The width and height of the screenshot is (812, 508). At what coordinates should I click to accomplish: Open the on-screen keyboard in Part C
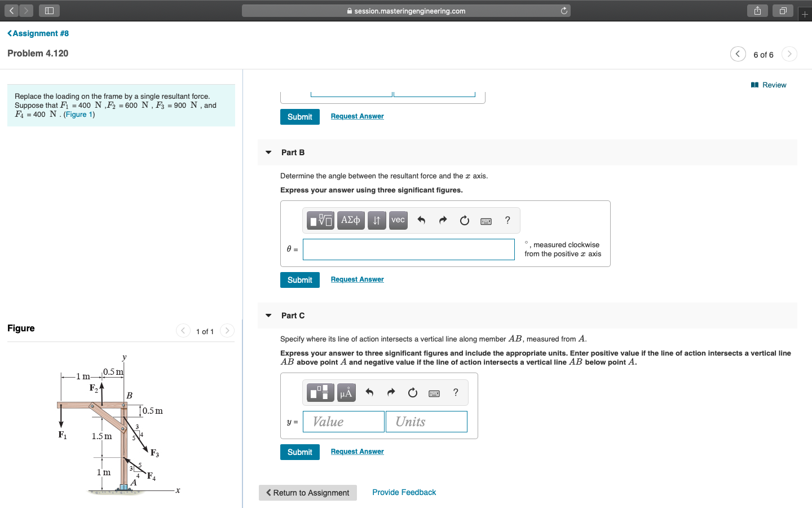434,392
